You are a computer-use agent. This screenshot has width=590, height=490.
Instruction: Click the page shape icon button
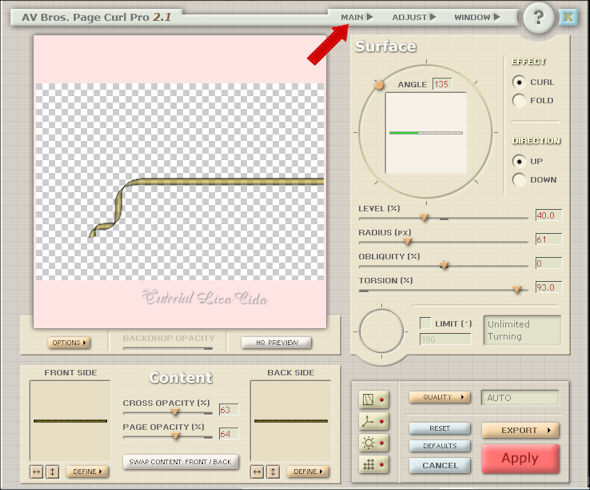pos(373,400)
